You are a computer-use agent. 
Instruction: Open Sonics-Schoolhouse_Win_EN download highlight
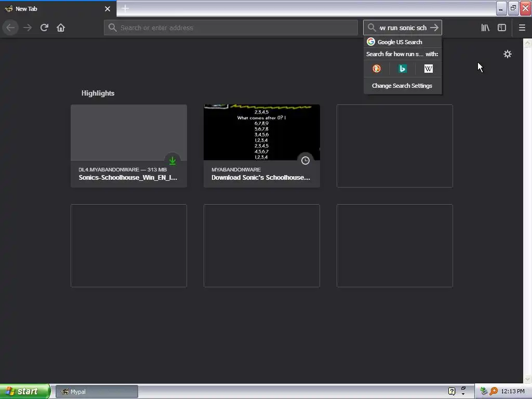pyautogui.click(x=129, y=146)
